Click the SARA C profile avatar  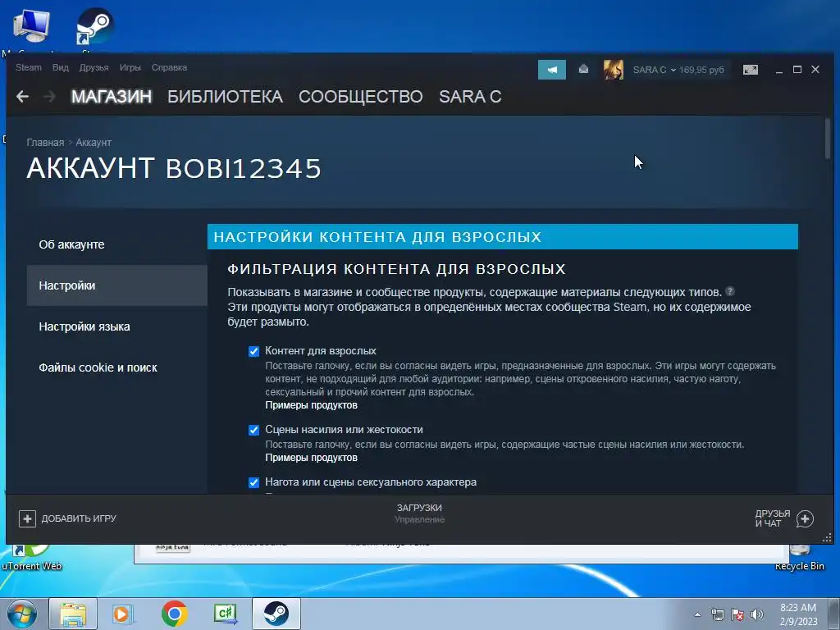[x=614, y=70]
